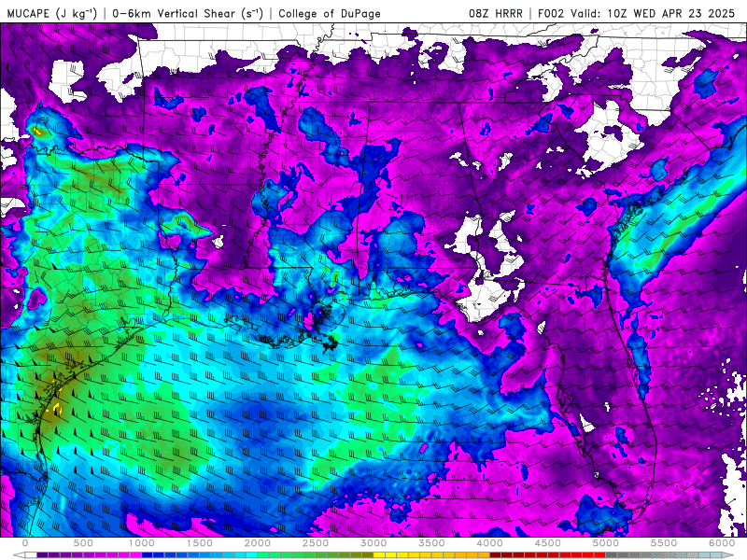Click the 0 label on the color scale
Viewport: 747px width, 560px height.
pos(25,543)
